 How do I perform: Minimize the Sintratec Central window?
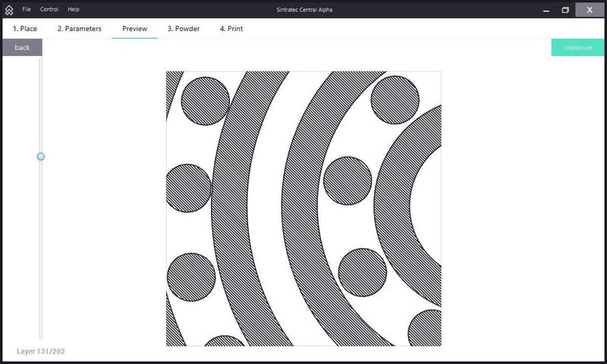[544, 9]
